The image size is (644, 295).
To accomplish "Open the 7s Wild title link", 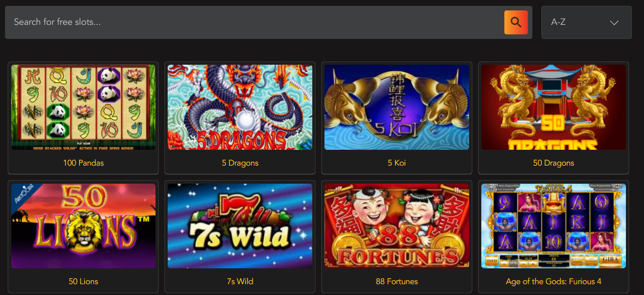I will point(240,281).
